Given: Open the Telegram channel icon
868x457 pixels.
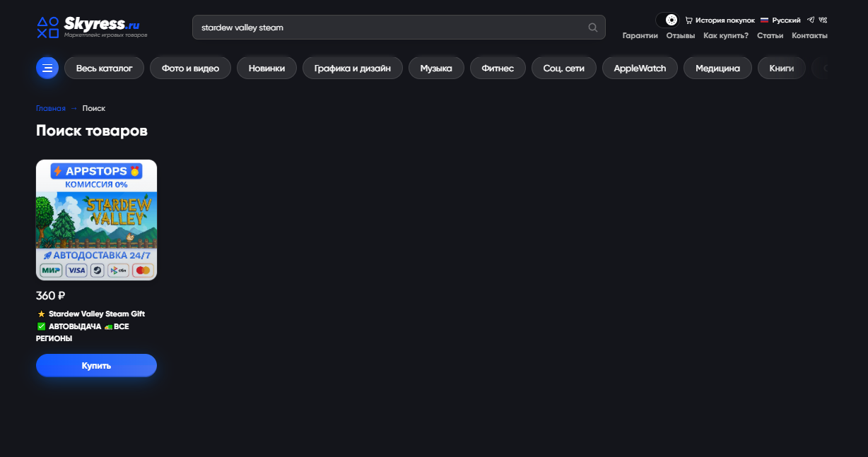Looking at the screenshot, I should tap(811, 20).
